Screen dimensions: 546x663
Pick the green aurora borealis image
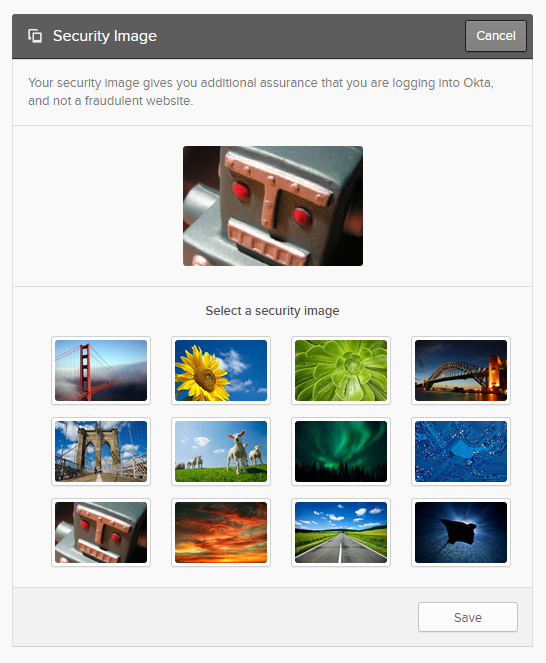[x=341, y=451]
